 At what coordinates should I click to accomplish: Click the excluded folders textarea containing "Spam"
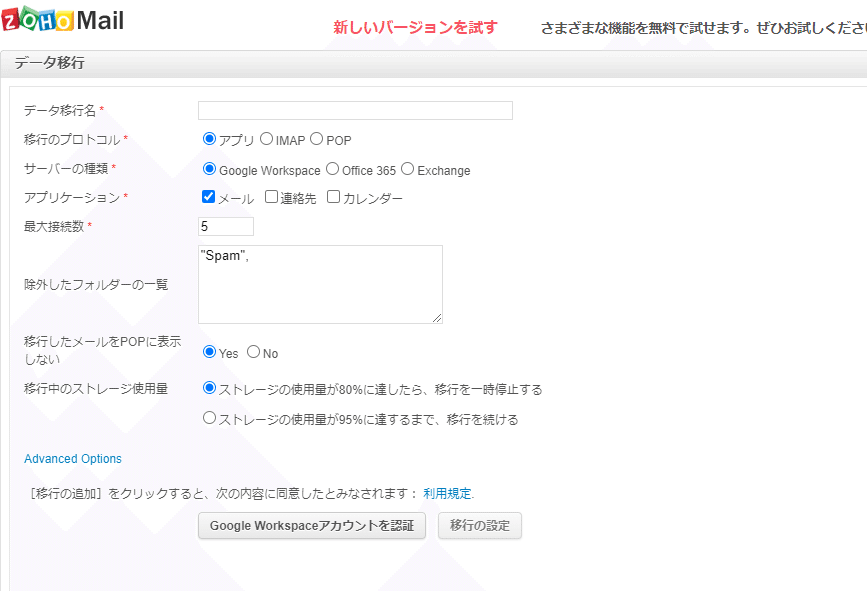(320, 284)
